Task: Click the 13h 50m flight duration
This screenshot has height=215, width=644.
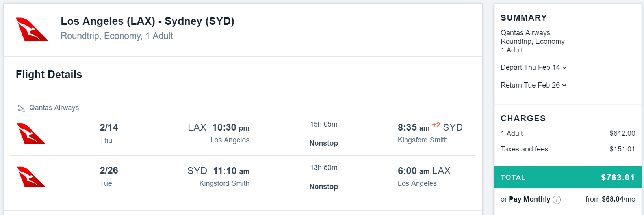Action: pyautogui.click(x=323, y=168)
